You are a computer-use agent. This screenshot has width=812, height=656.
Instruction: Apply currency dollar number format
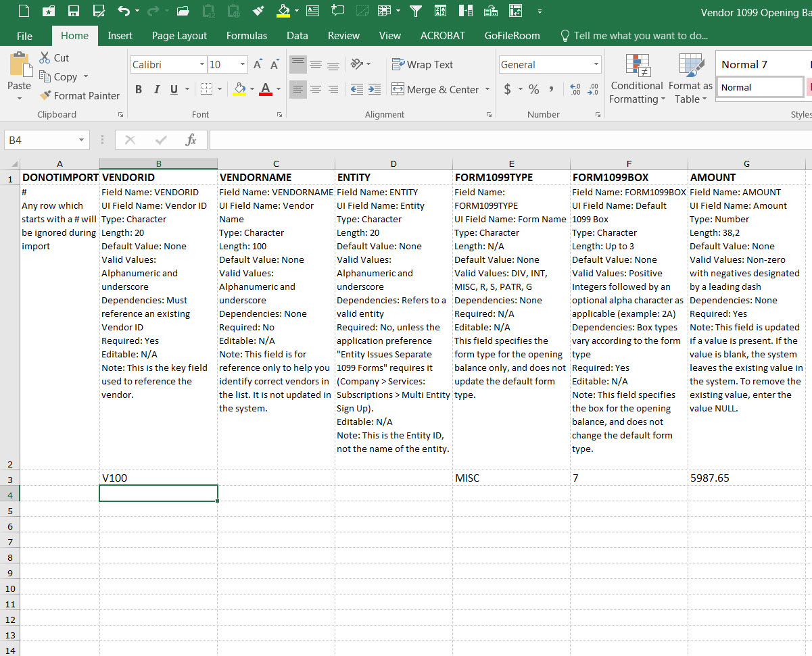pyautogui.click(x=508, y=89)
